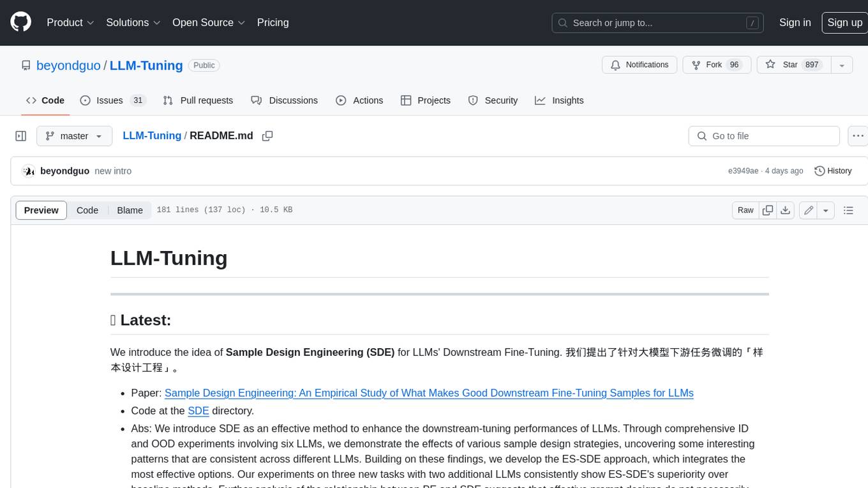Focus the Search or jump to field
The height and width of the screenshot is (488, 868).
tap(659, 23)
